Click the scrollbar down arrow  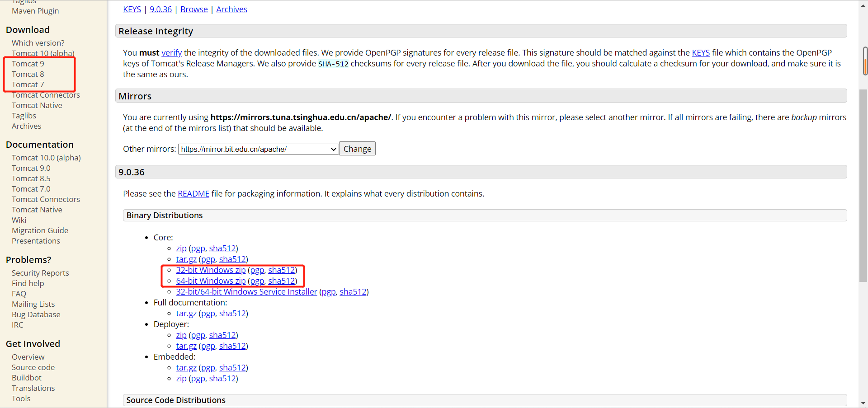pos(863,403)
